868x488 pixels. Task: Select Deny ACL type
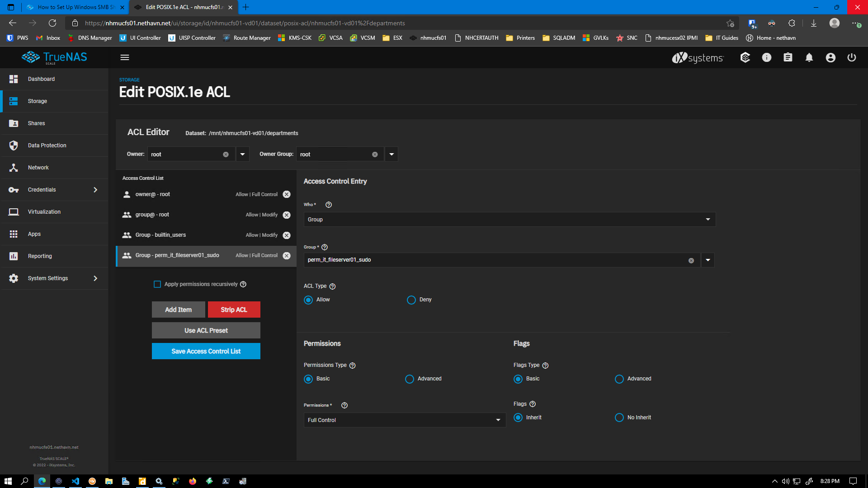411,300
